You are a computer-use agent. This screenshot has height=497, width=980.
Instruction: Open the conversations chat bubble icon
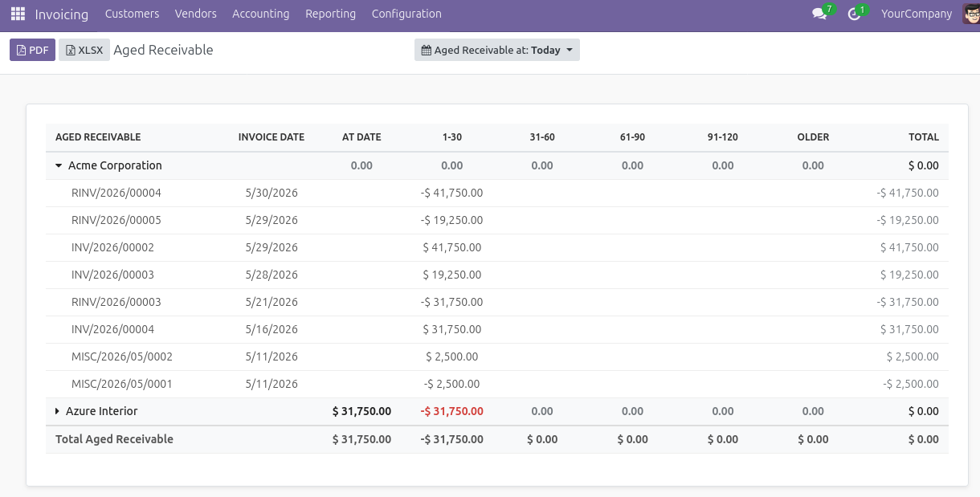819,14
